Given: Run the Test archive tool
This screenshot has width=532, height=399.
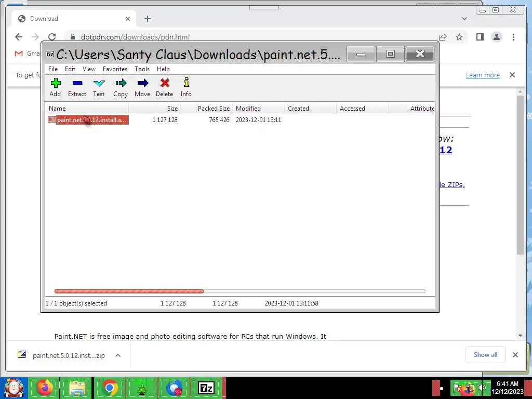Looking at the screenshot, I should pyautogui.click(x=99, y=87).
